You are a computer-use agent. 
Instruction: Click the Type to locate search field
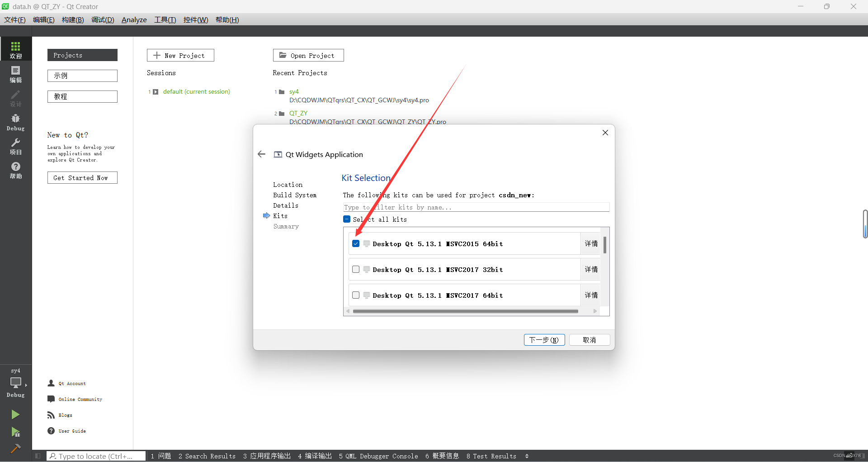pos(96,456)
